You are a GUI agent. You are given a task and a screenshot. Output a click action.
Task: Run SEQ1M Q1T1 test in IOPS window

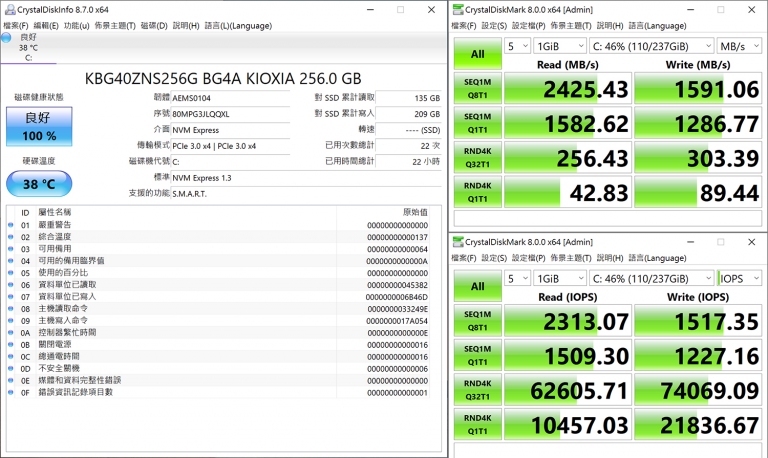[x=478, y=355]
